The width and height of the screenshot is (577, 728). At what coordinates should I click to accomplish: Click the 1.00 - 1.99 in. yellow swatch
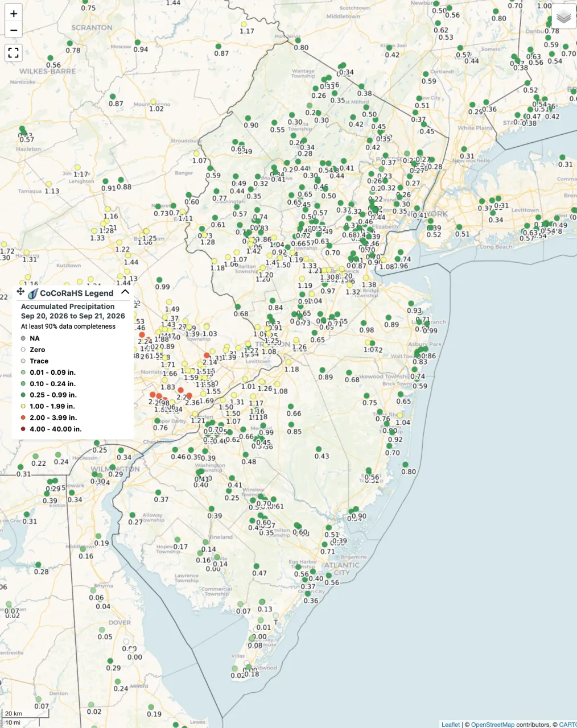tap(23, 407)
